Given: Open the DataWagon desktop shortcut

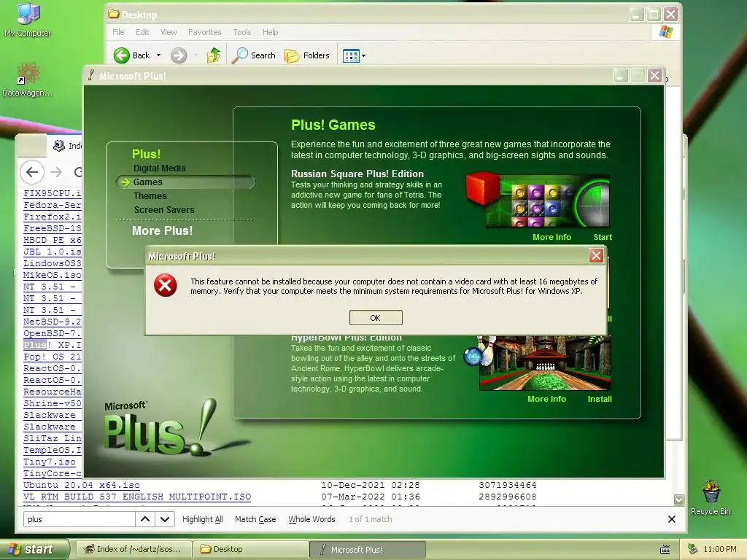Looking at the screenshot, I should click(x=28, y=79).
